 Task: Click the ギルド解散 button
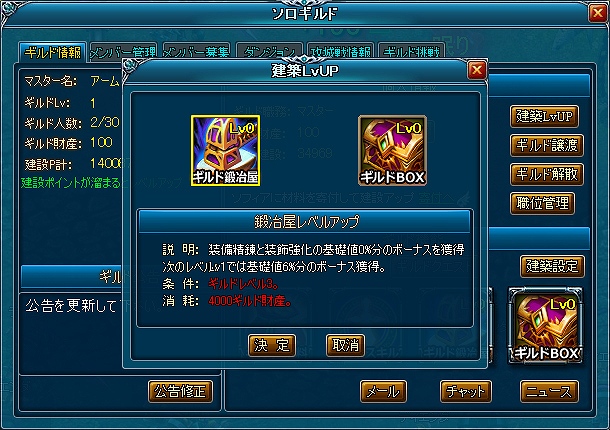[547, 174]
